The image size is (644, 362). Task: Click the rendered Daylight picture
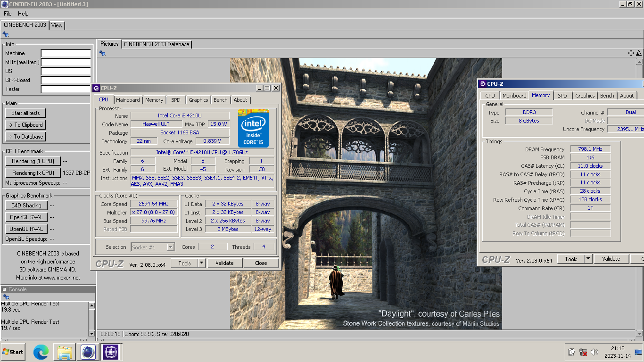click(x=366, y=194)
